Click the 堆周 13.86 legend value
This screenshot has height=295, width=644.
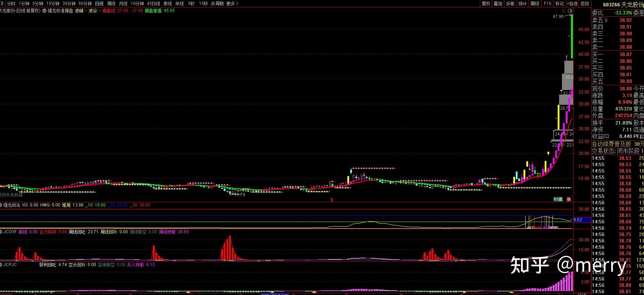tap(73, 205)
